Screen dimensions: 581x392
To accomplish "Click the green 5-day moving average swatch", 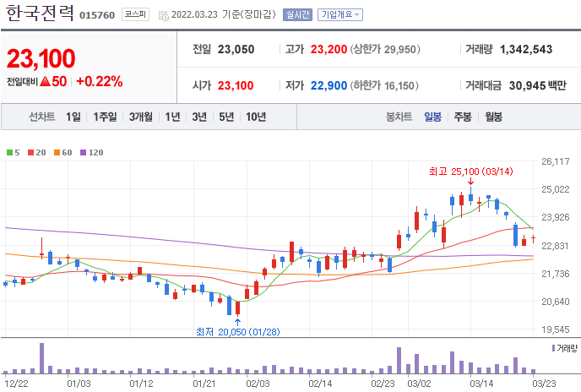I will coord(9,152).
